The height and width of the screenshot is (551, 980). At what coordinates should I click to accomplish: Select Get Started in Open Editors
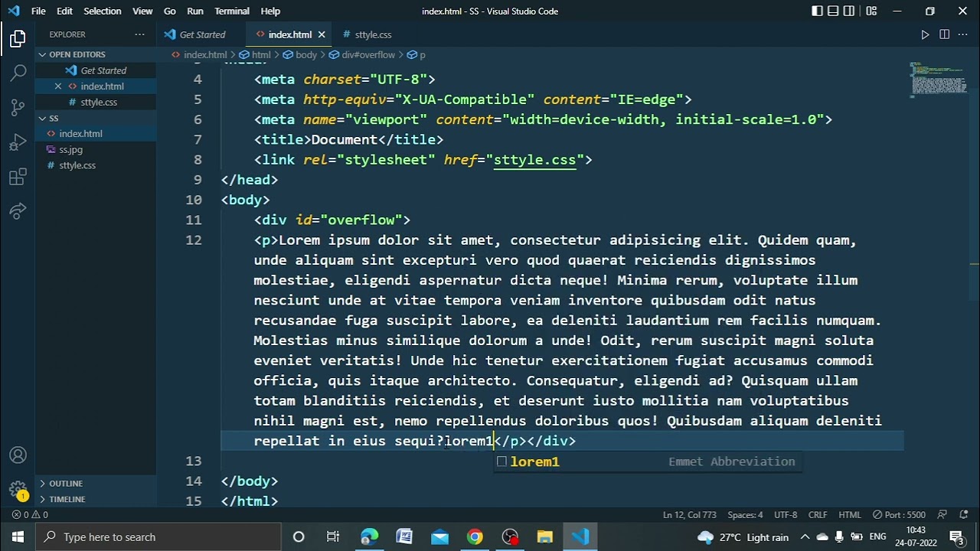[103, 70]
